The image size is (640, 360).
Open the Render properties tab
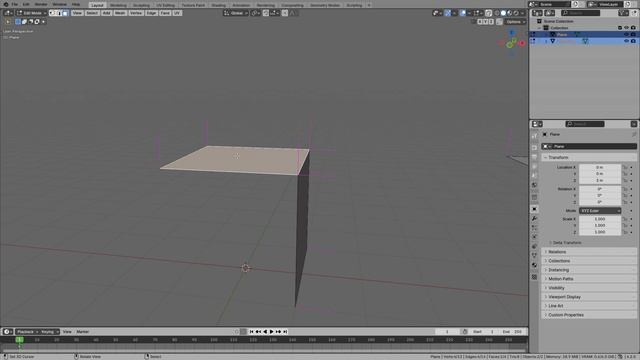[534, 147]
